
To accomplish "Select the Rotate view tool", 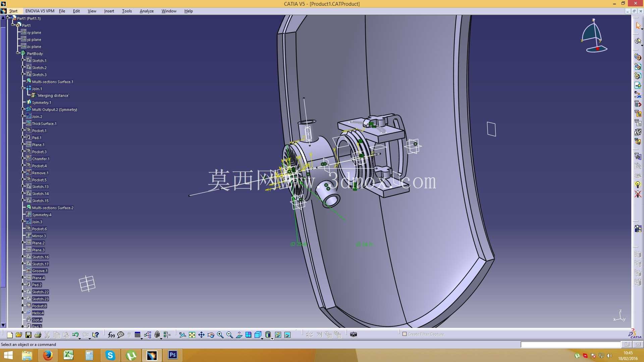I will pos(211,335).
